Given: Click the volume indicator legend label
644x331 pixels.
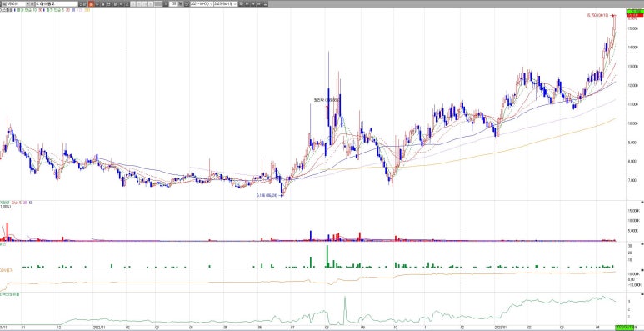Looking at the screenshot, I should click(x=5, y=203).
